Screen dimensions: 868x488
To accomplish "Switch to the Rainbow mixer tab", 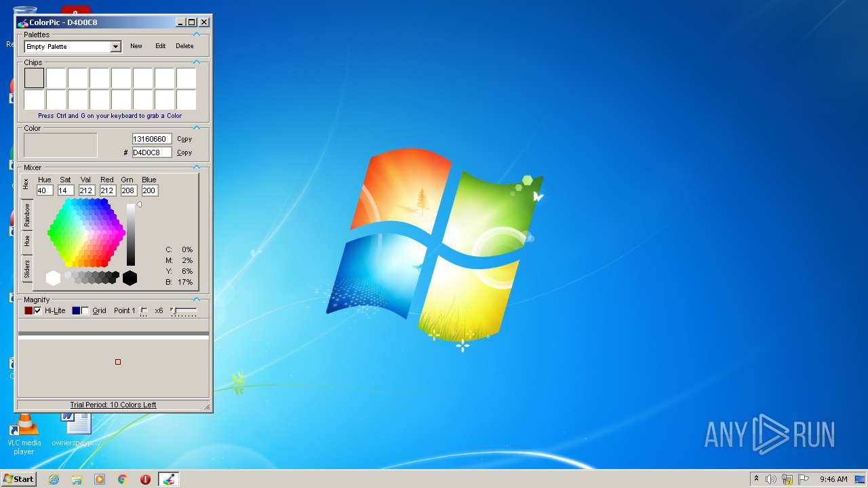I will [x=27, y=214].
